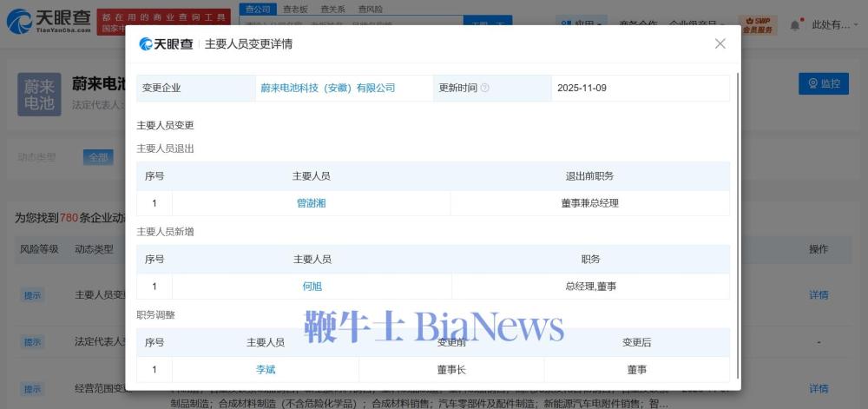Open the help icon beside 更新时间
The image size is (868, 409).
pyautogui.click(x=484, y=88)
